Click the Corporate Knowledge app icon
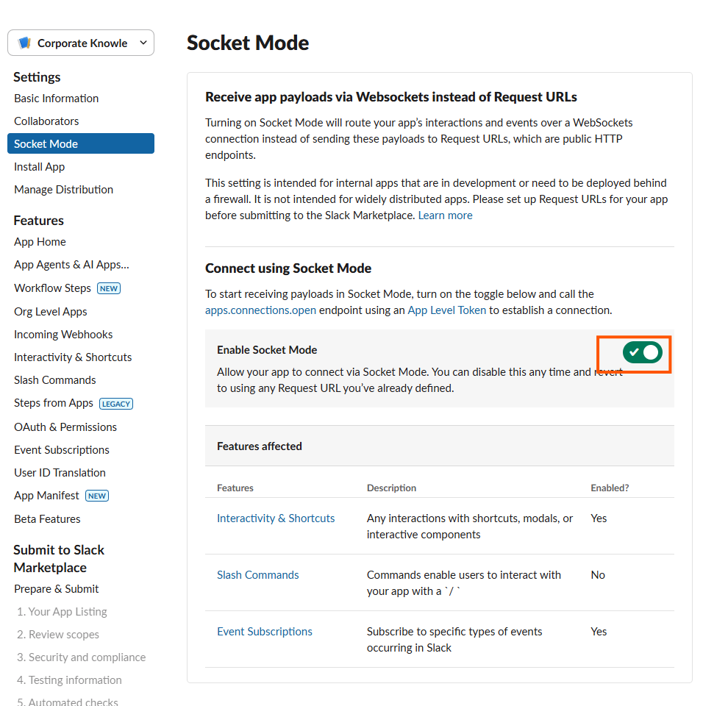 (25, 43)
